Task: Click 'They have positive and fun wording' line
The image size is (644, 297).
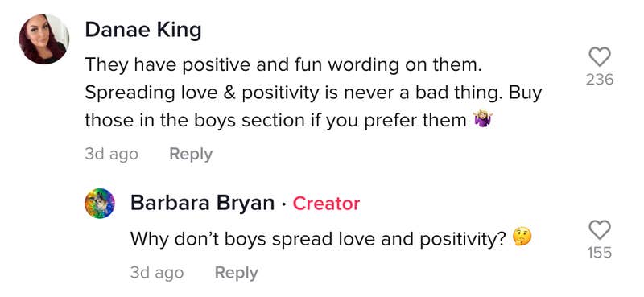Action: (283, 66)
